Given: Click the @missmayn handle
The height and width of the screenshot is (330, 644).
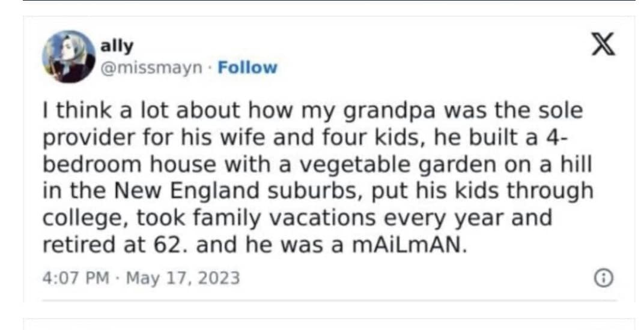Looking at the screenshot, I should click(x=152, y=67).
